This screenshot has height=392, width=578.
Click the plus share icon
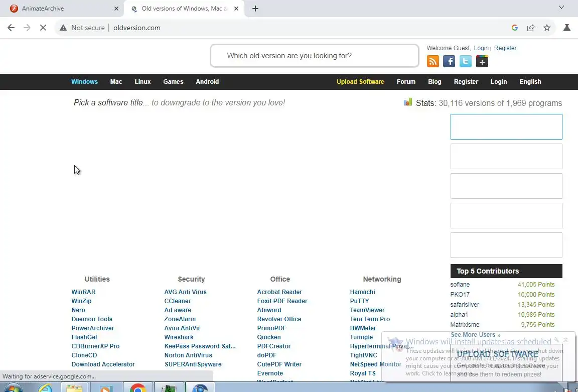[482, 61]
